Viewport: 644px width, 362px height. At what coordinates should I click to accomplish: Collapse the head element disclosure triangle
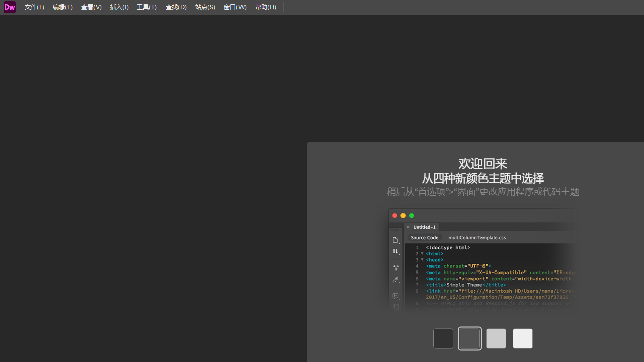[422, 260]
